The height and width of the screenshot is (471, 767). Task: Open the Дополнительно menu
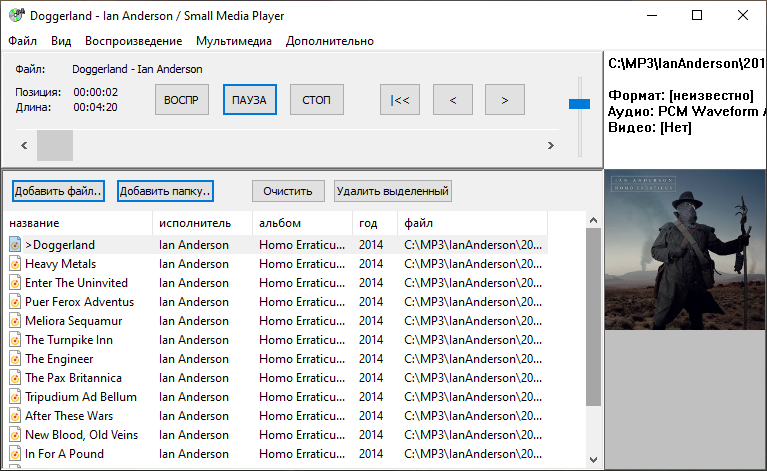click(x=330, y=41)
